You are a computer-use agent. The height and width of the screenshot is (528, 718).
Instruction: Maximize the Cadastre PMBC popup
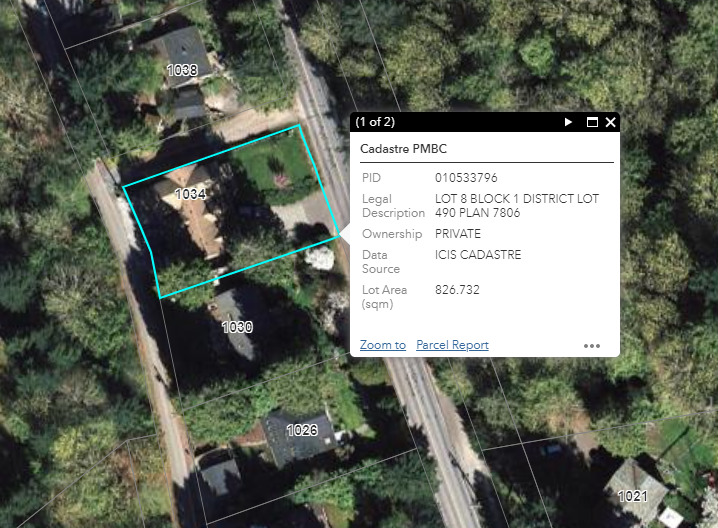coord(592,122)
